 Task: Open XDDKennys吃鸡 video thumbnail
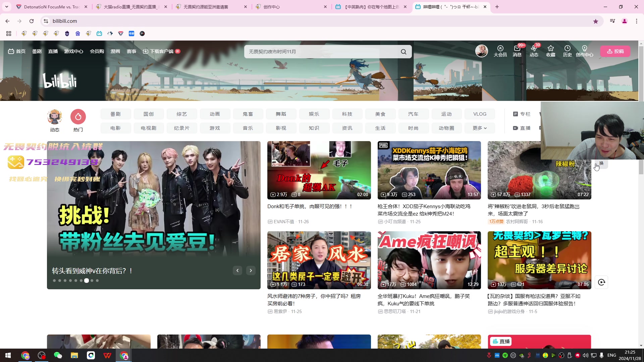click(429, 170)
